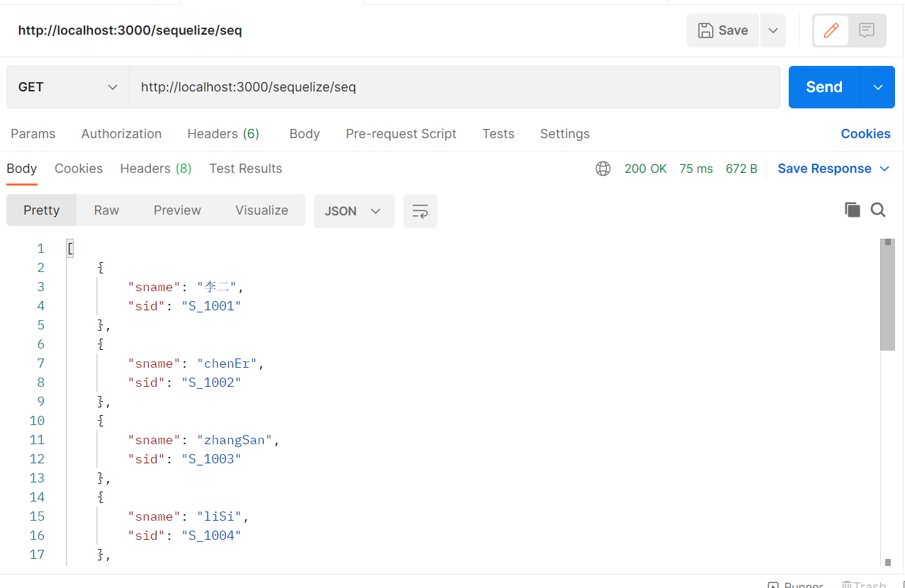Switch response view to Raw
The image size is (905, 588).
point(106,210)
